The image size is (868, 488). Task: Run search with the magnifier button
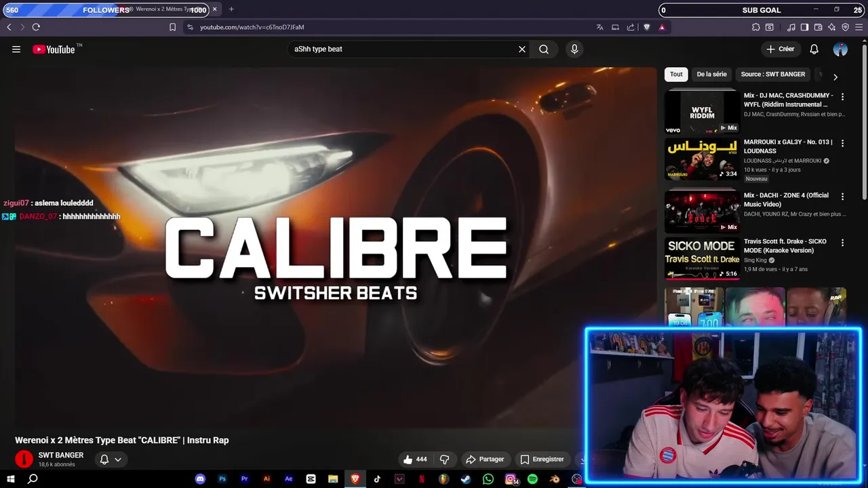(x=544, y=49)
